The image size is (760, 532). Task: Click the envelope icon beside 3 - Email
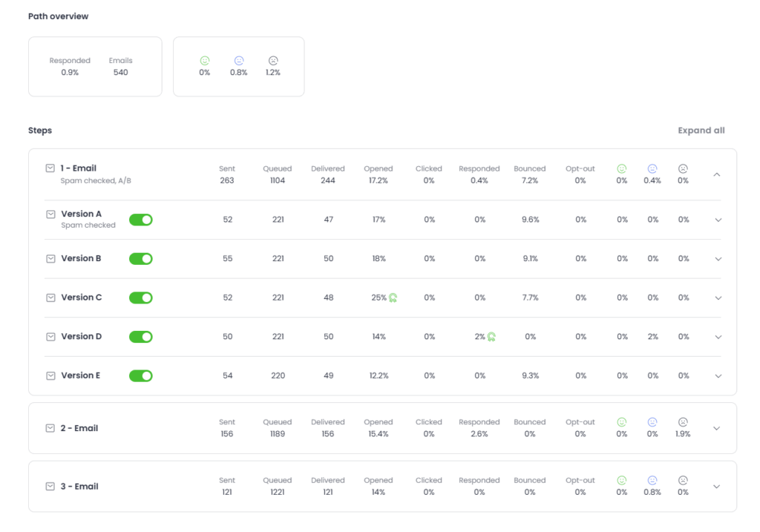50,487
